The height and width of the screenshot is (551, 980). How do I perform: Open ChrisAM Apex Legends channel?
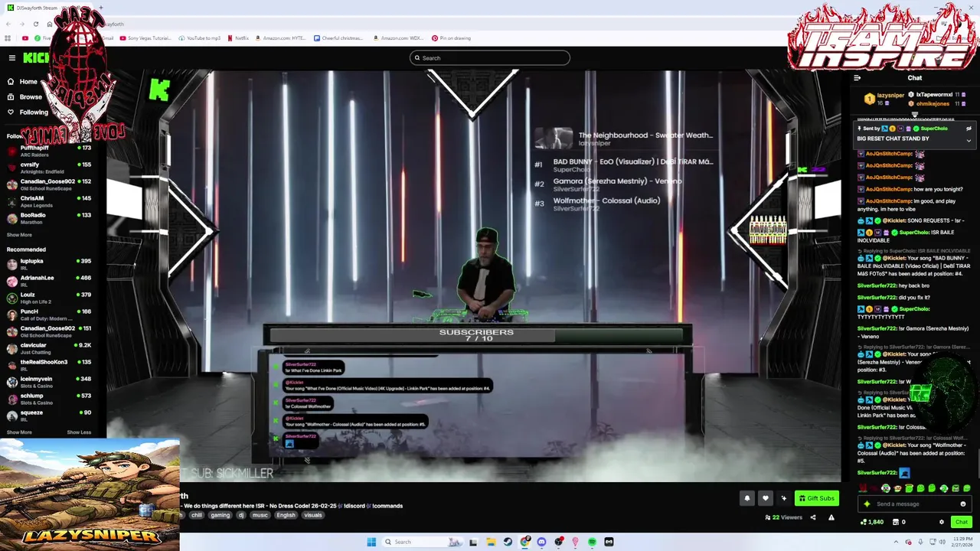(49, 201)
